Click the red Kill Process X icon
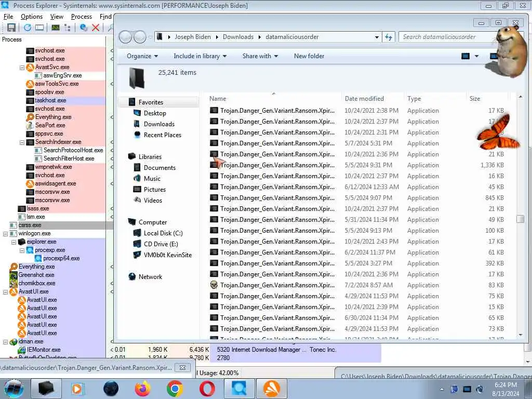The height and width of the screenshot is (399, 532). pos(96,28)
